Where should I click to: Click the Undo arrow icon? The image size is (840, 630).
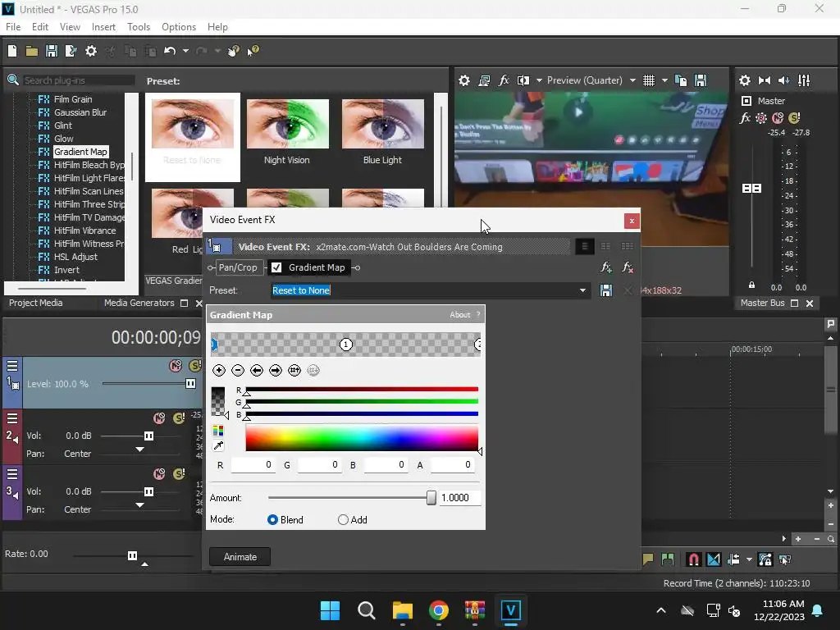[170, 51]
